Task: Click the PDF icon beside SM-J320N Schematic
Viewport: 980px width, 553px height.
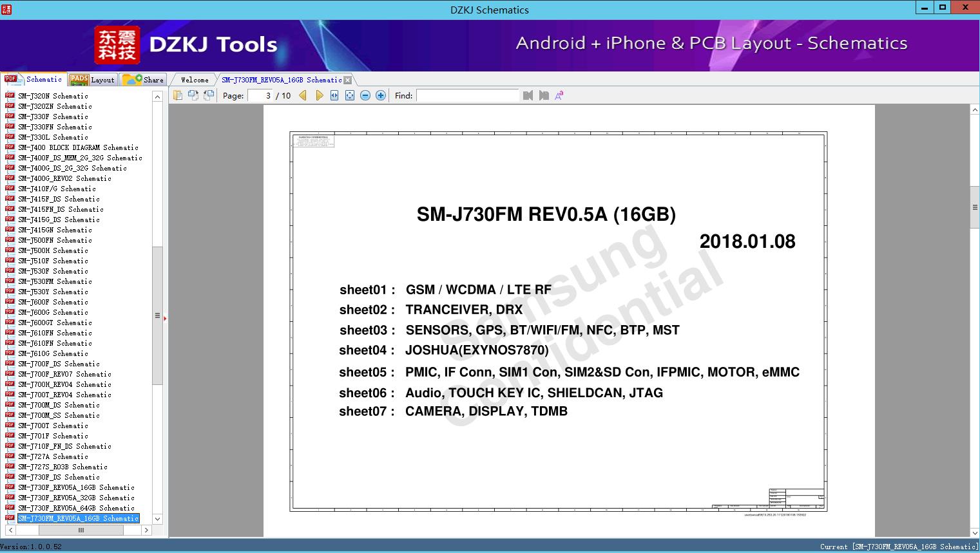Action: [x=10, y=95]
